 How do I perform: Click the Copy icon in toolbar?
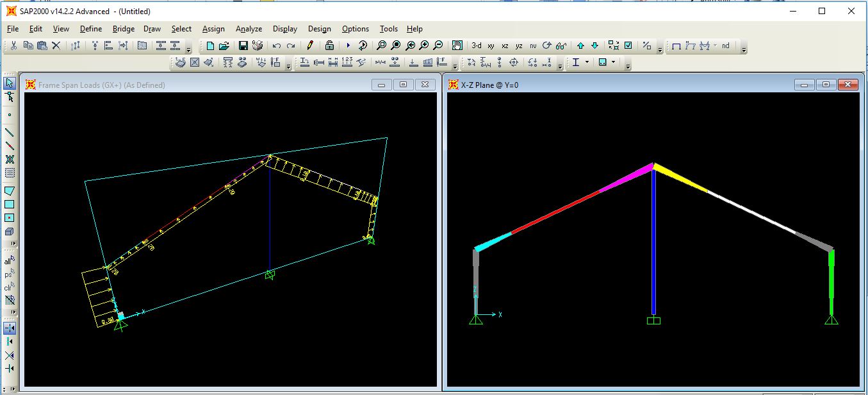point(28,46)
